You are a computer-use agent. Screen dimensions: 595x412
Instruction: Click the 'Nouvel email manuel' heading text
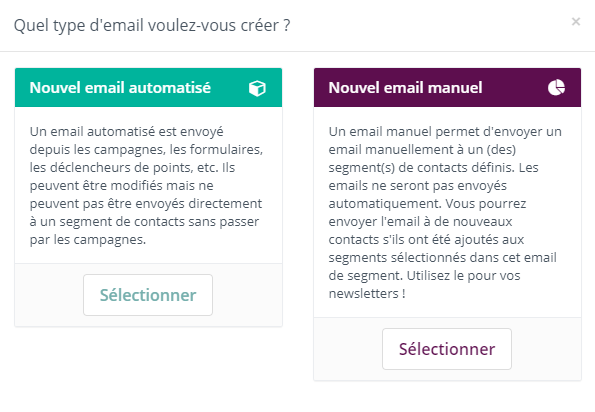coord(405,88)
